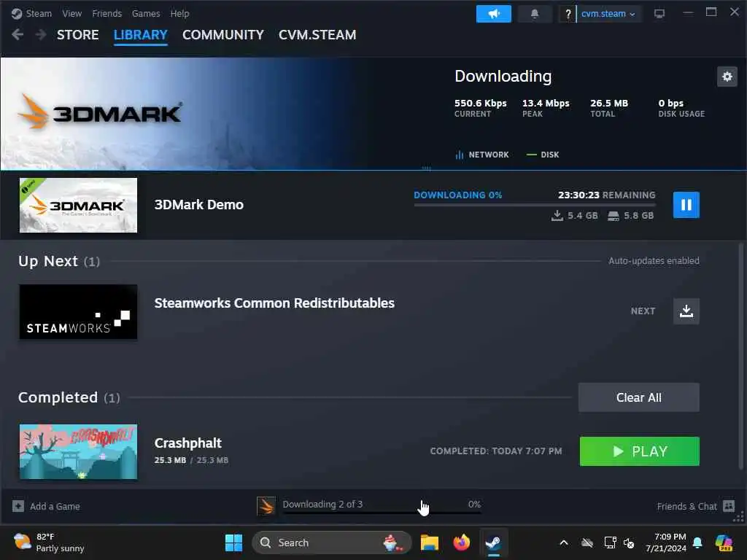
Task: Click Add a Game
Action: pyautogui.click(x=46, y=506)
